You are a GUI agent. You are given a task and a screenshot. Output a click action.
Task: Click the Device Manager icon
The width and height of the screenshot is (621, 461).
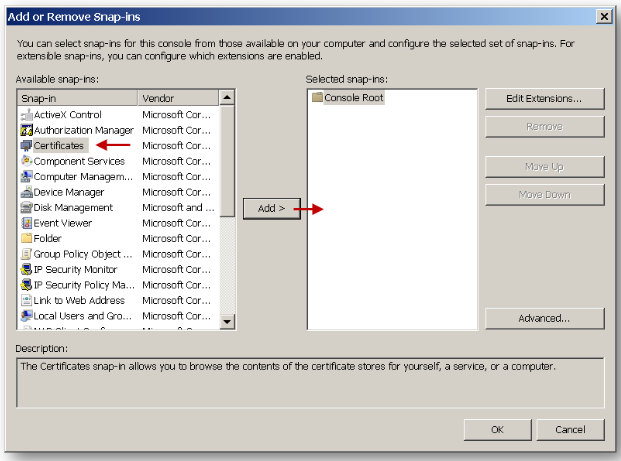tap(27, 192)
